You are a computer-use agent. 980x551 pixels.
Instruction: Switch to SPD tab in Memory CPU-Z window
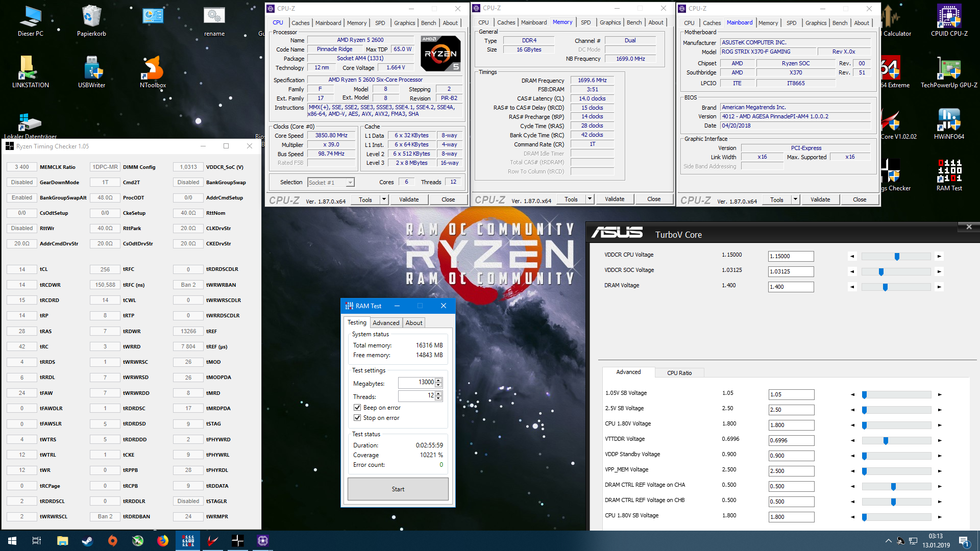586,22
